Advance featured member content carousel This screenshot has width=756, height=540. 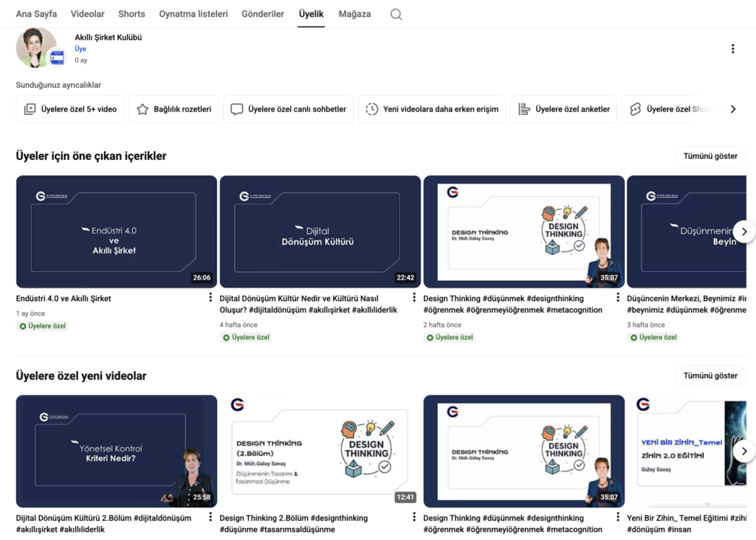tap(744, 232)
